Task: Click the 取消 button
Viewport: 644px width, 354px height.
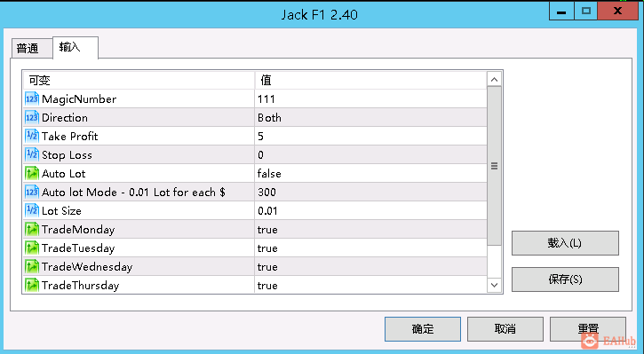Action: click(505, 329)
